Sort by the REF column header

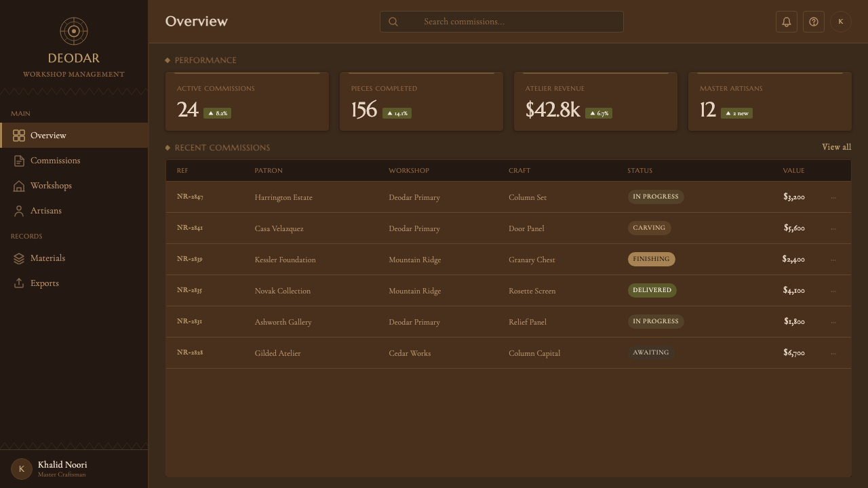[x=182, y=171]
